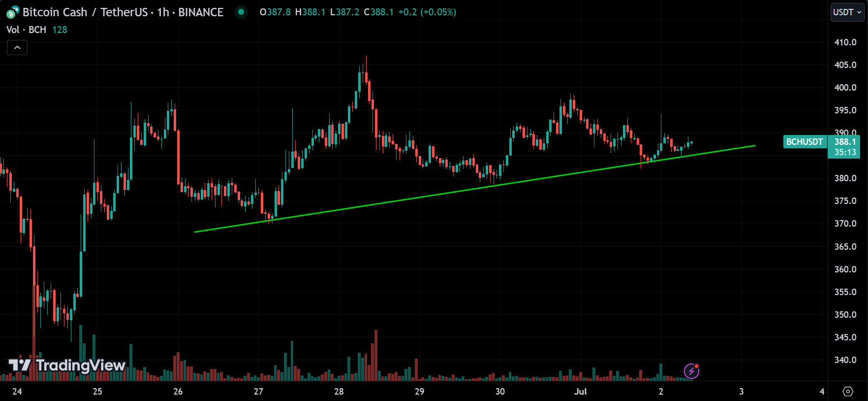This screenshot has width=868, height=401.
Task: Click the low value L387.2 in header
Action: 344,12
